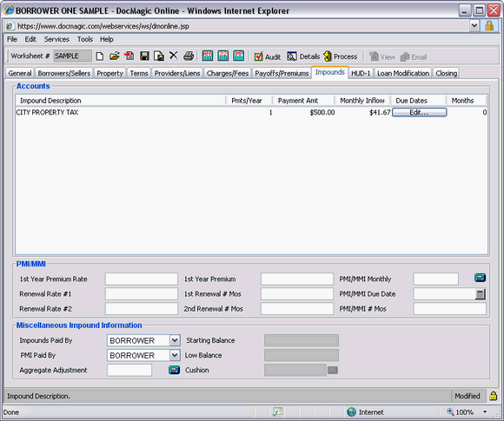Open calendar picker for PMI/MMI Due Date
Image resolution: width=504 pixels, height=421 pixels.
pos(481,294)
